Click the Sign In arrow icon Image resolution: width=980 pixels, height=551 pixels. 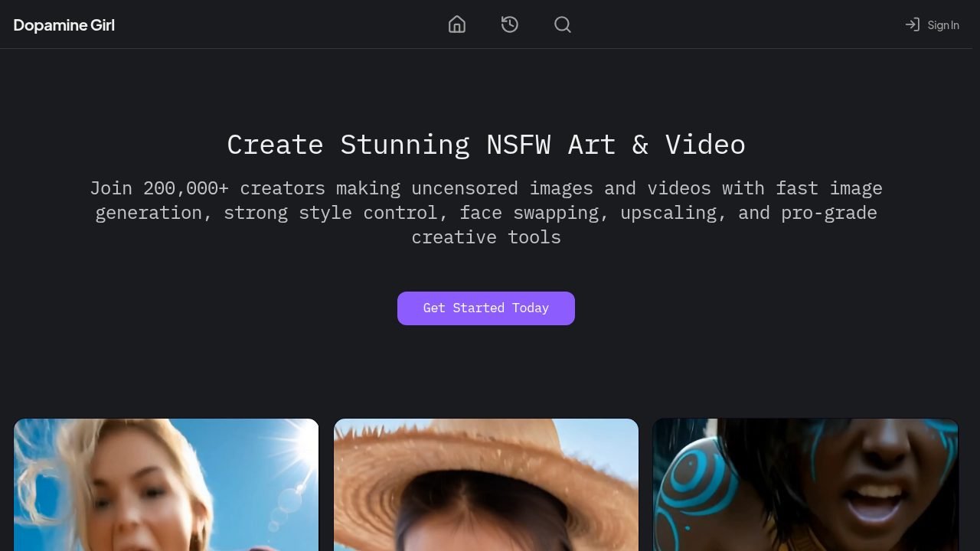coord(912,24)
